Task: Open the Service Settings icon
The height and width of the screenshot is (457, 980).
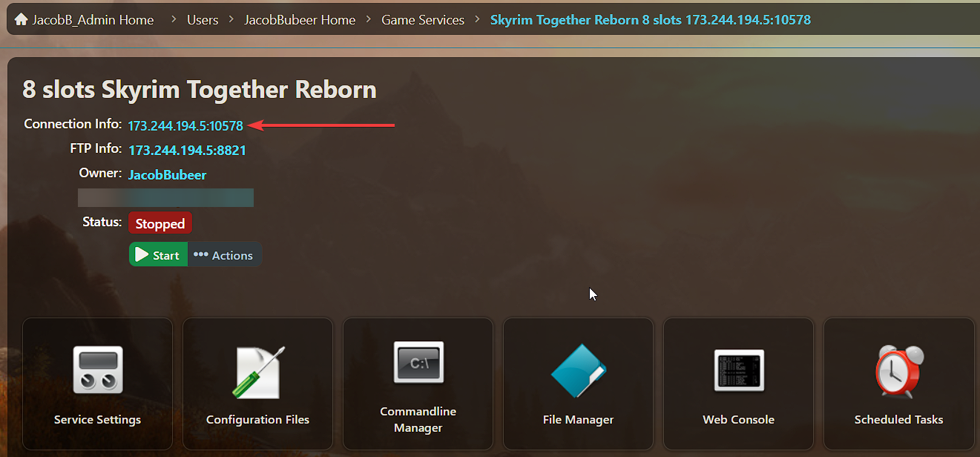Action: tap(97, 369)
